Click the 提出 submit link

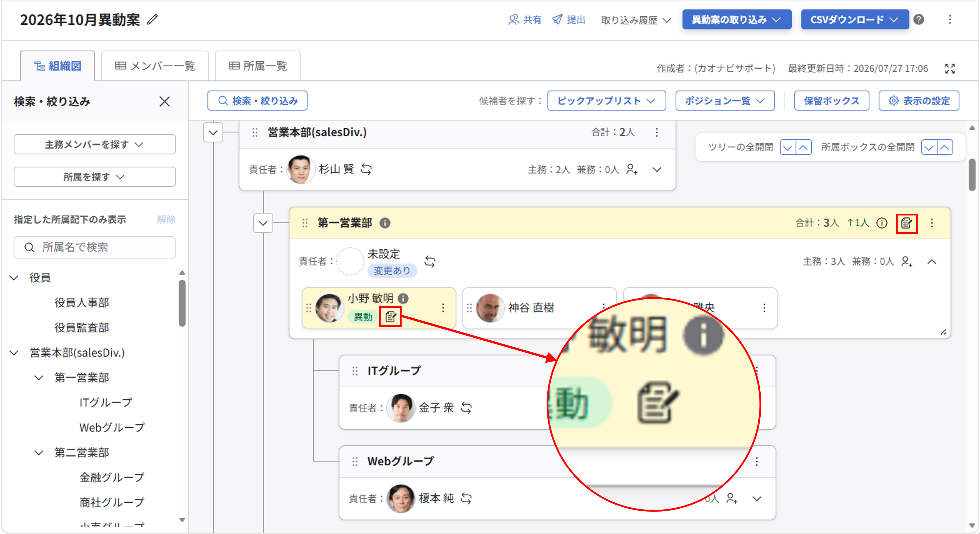(569, 20)
